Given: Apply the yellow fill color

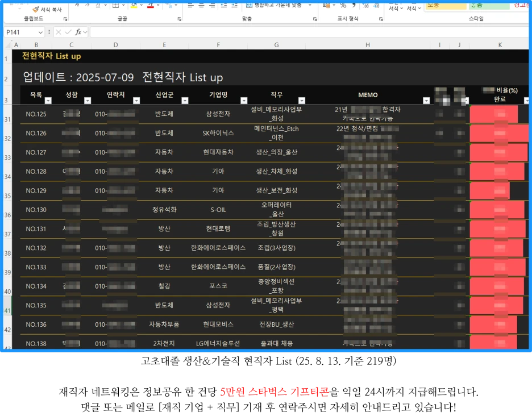Looking at the screenshot, I should click(134, 5).
